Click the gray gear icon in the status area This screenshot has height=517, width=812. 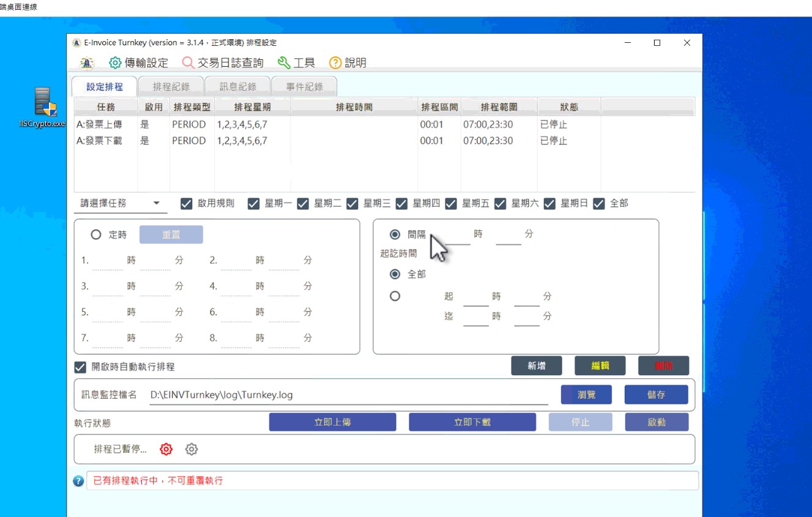coord(192,449)
